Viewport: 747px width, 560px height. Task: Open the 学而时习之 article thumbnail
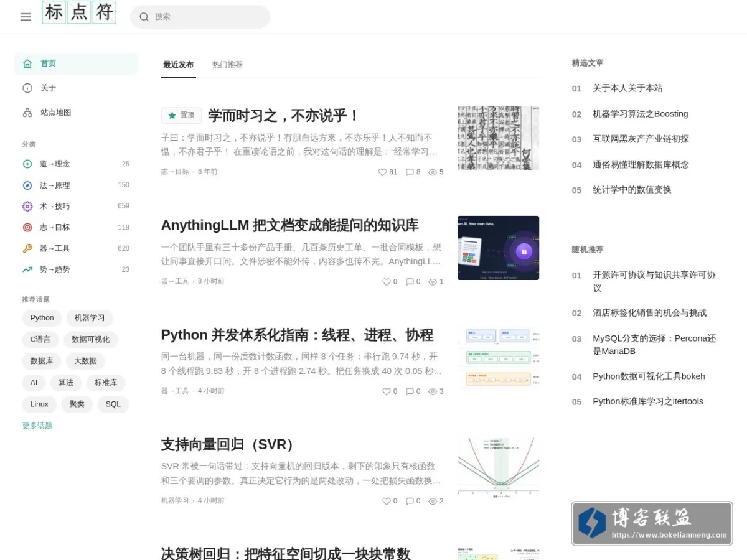click(x=498, y=138)
